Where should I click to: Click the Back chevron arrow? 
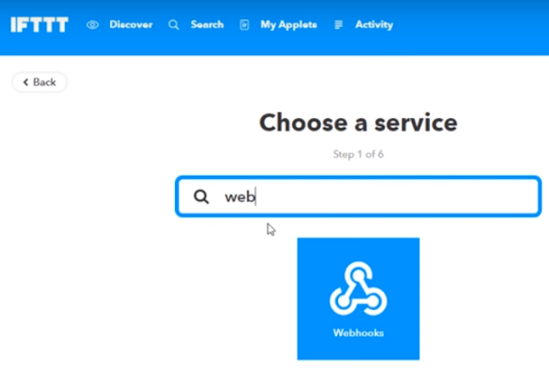point(26,82)
